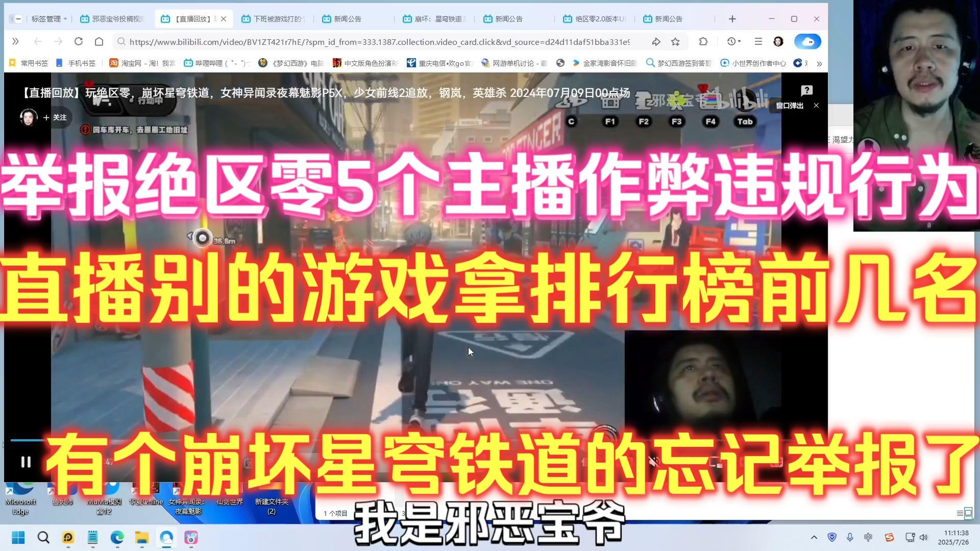Click the 窗口弹出 pop-out window button
The height and width of the screenshot is (551, 980).
(x=790, y=106)
